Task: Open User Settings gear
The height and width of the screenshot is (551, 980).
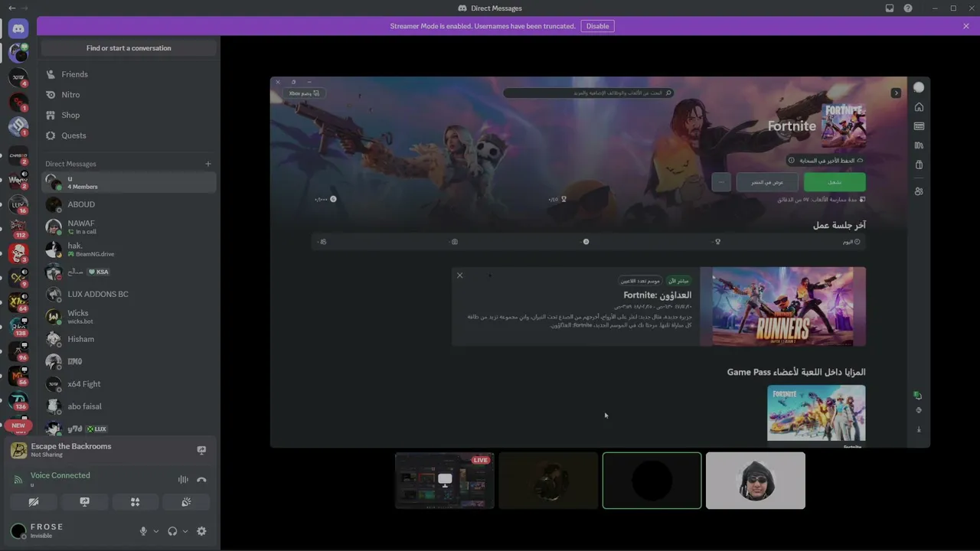Action: (201, 531)
